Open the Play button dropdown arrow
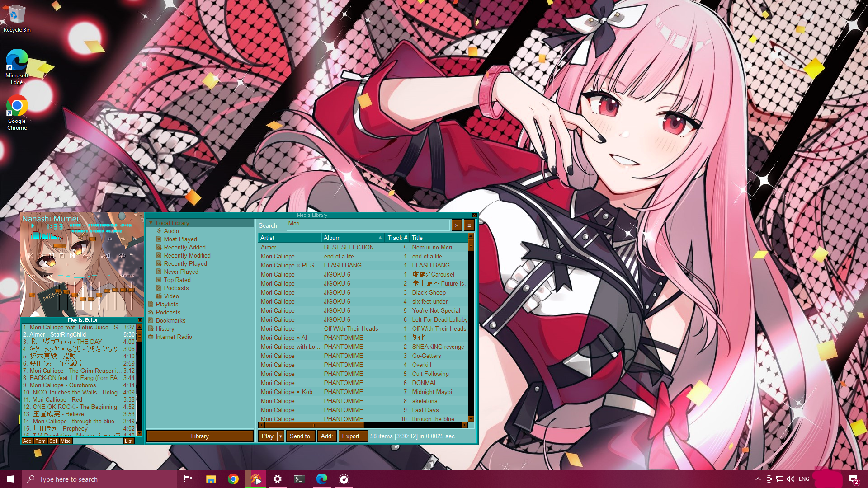This screenshot has width=868, height=488. pos(280,436)
